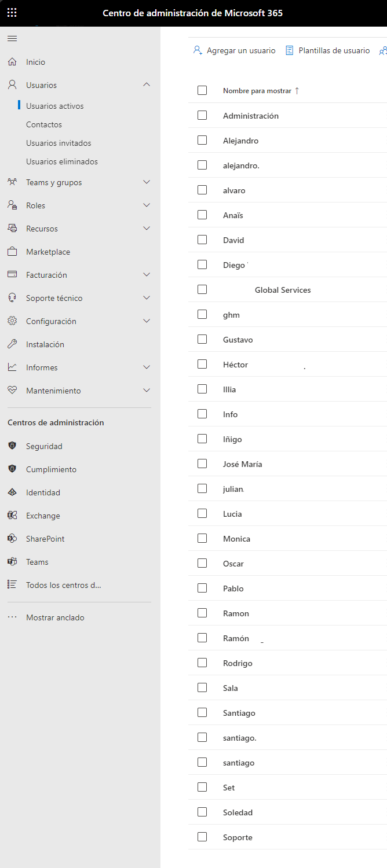
Task: Open the SharePoint admin center icon
Action: [12, 539]
